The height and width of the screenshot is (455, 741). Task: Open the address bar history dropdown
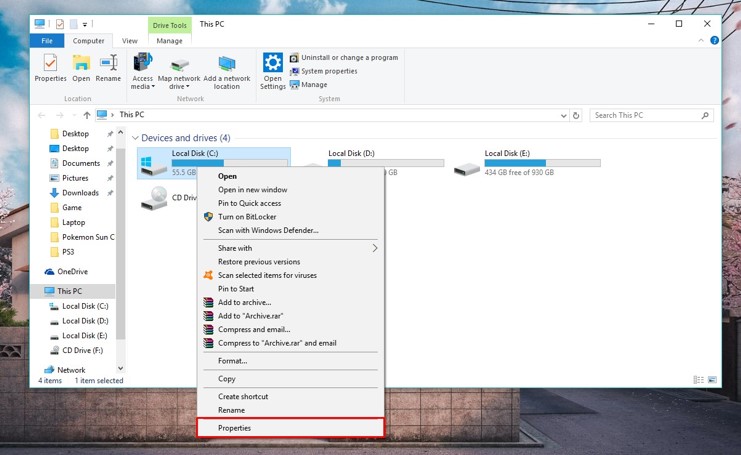pos(563,115)
